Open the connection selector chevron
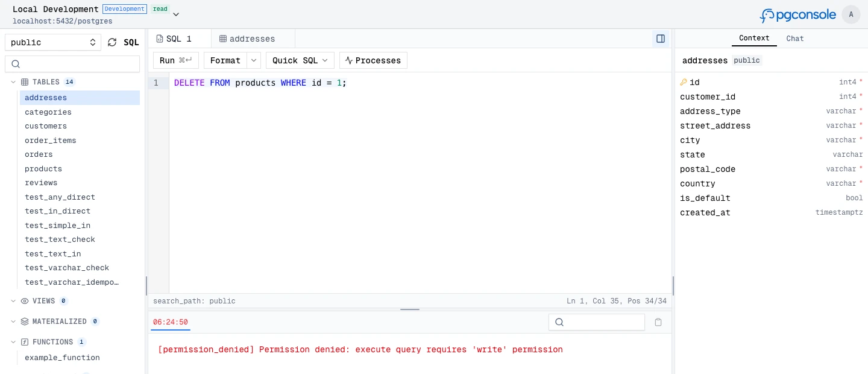 click(x=176, y=14)
